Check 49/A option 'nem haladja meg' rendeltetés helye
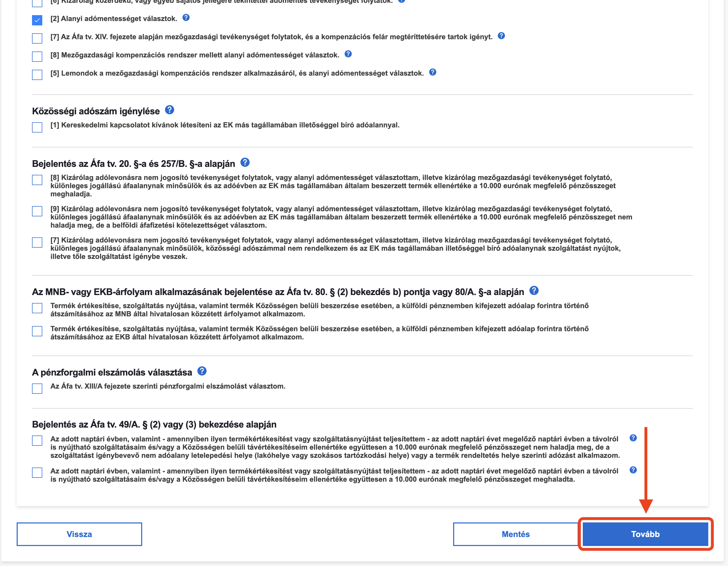728x566 pixels. tap(37, 441)
